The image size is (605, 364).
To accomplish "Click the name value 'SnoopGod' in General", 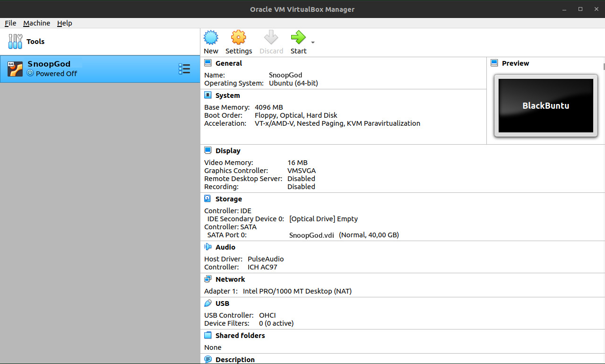I will pos(285,75).
